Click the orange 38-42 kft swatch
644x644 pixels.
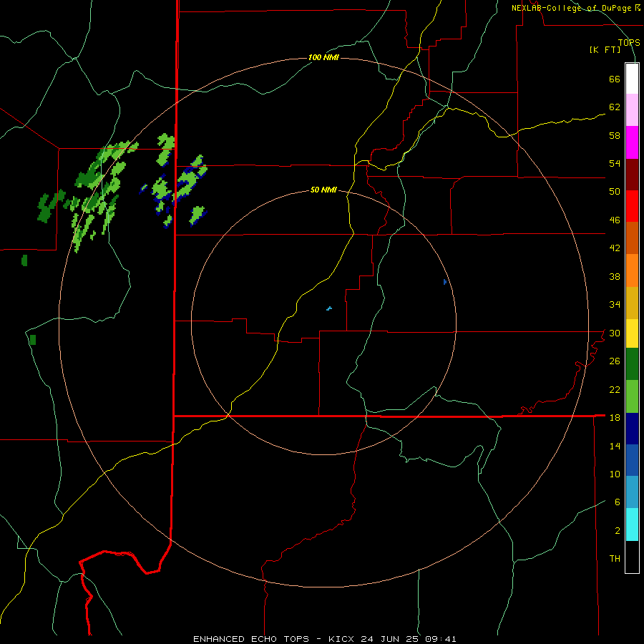[x=632, y=270]
